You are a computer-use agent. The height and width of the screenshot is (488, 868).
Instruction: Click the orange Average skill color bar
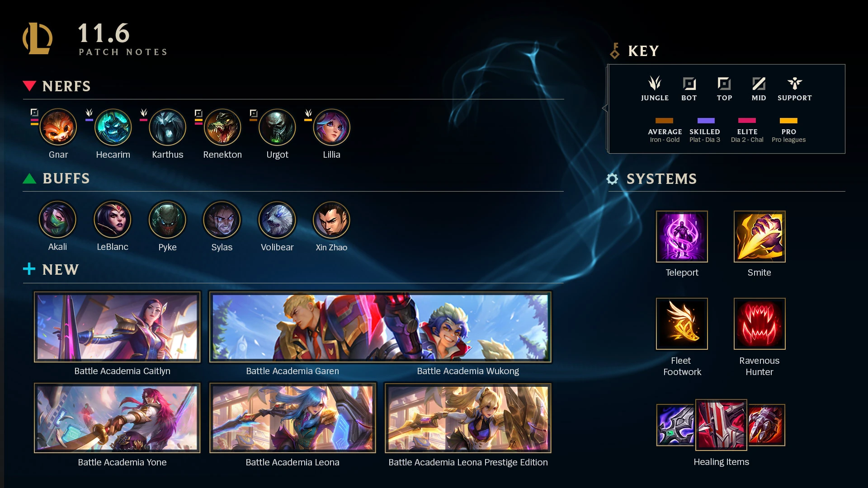pos(664,121)
